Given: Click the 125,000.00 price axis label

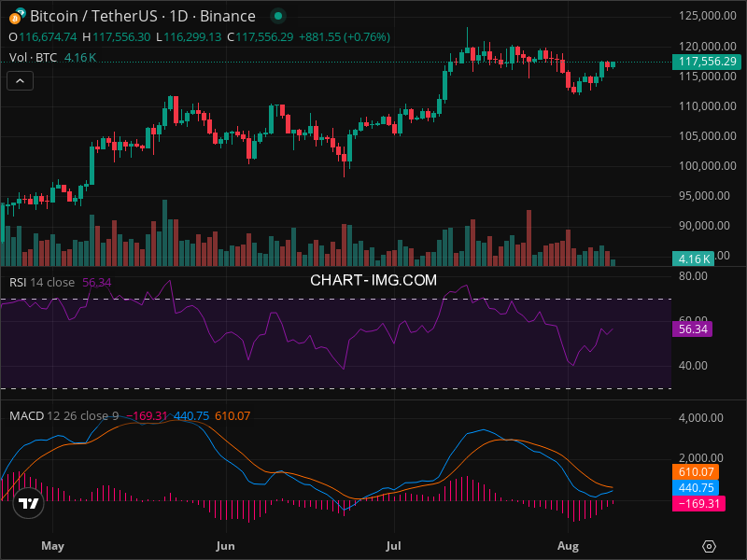Looking at the screenshot, I should pos(708,16).
